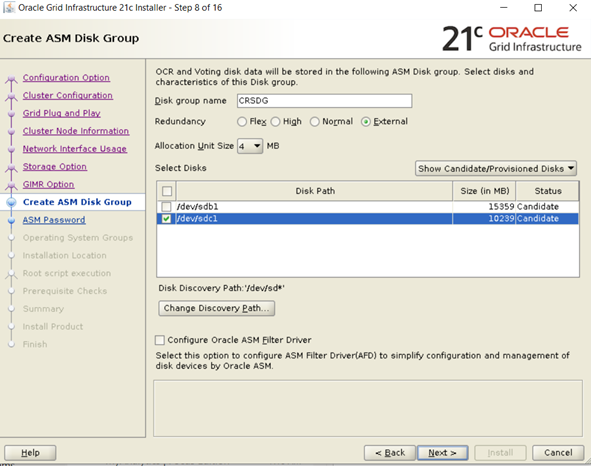Maximize the installer window
Viewport: 591px width, 466px height.
(x=538, y=8)
